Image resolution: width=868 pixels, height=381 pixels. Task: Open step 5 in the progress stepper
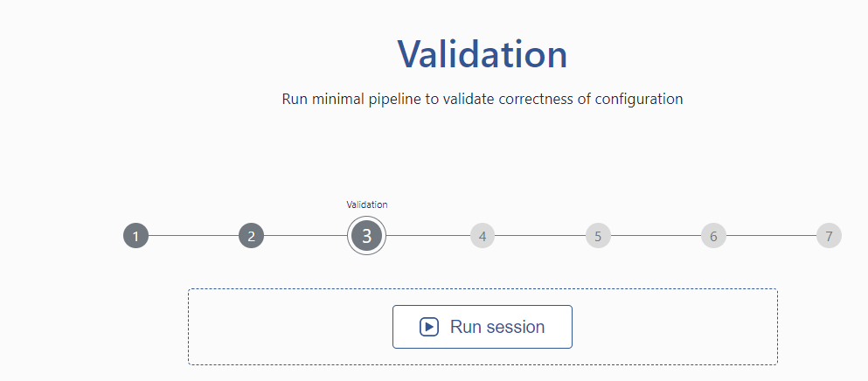click(x=598, y=236)
